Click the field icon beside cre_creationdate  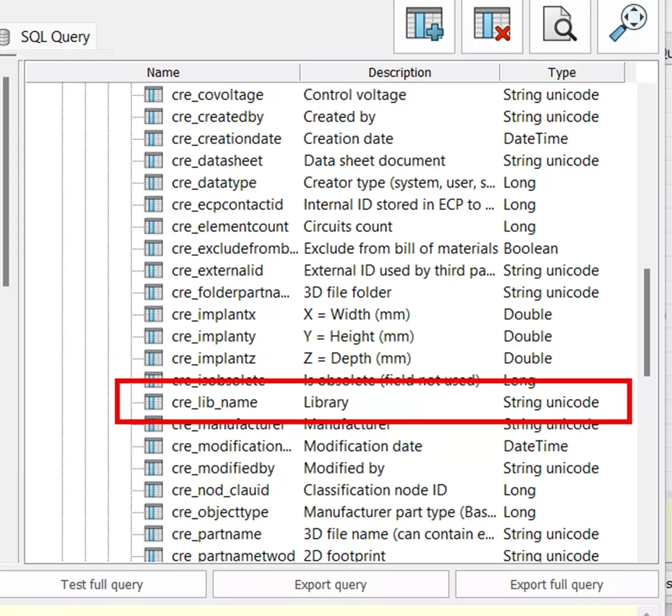[x=154, y=139]
